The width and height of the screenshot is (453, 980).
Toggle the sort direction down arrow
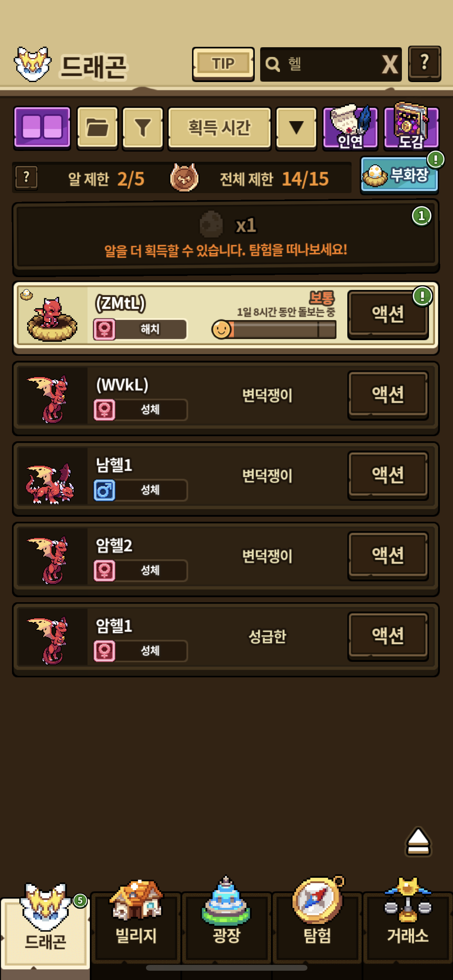pos(296,128)
